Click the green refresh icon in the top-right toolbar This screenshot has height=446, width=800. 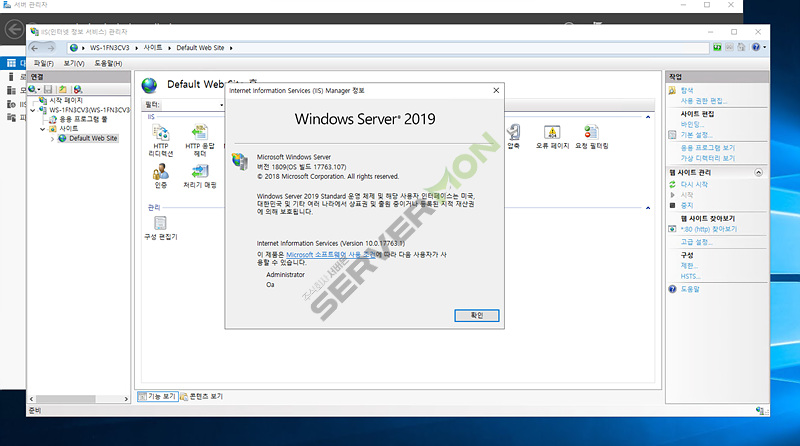click(717, 47)
